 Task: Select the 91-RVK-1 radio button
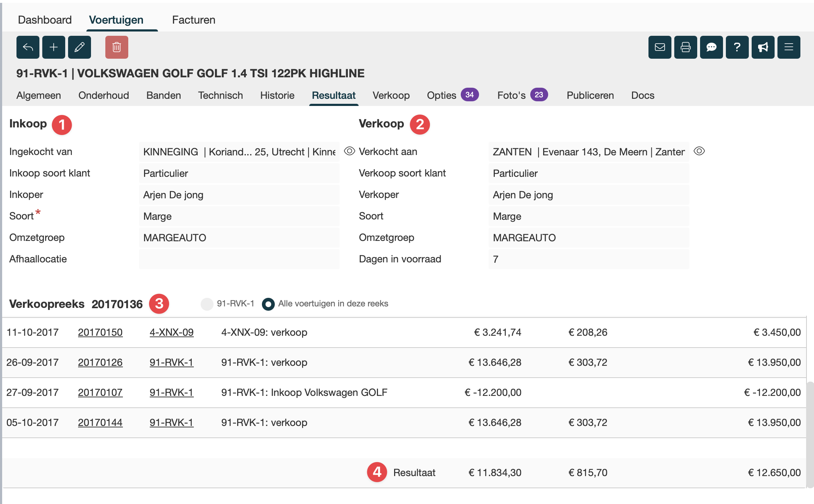[207, 304]
